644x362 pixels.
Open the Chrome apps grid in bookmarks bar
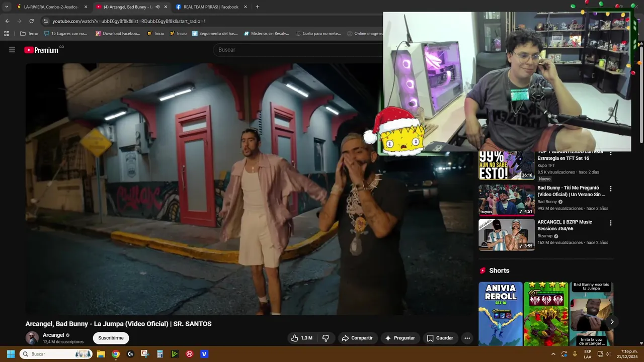click(7, 34)
